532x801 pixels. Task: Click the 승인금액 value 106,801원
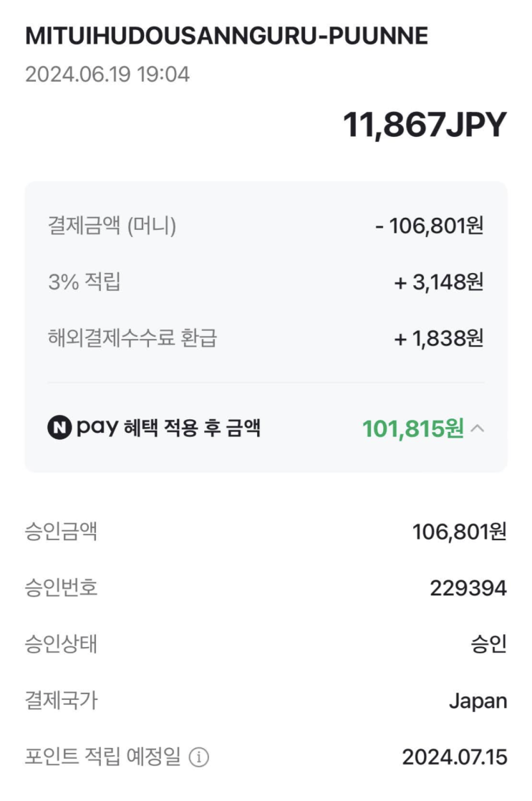(459, 532)
